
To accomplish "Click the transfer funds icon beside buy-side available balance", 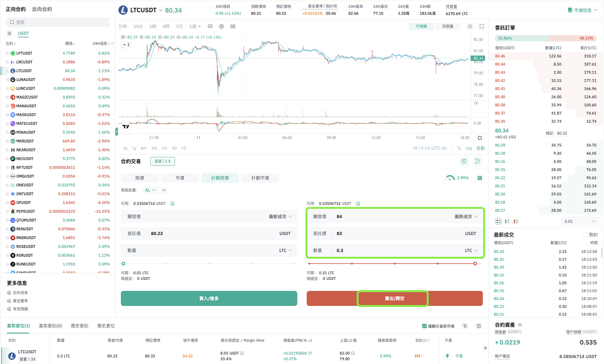I will [x=172, y=204].
